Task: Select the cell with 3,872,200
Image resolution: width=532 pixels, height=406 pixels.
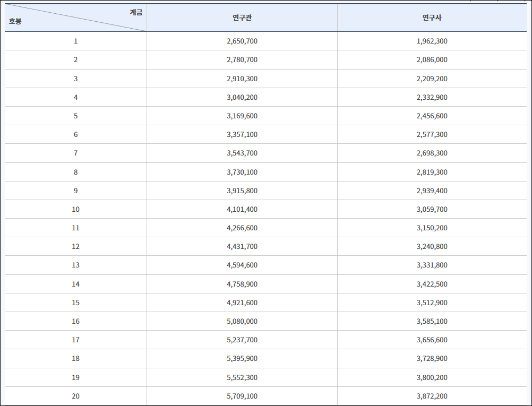Action: [x=432, y=396]
